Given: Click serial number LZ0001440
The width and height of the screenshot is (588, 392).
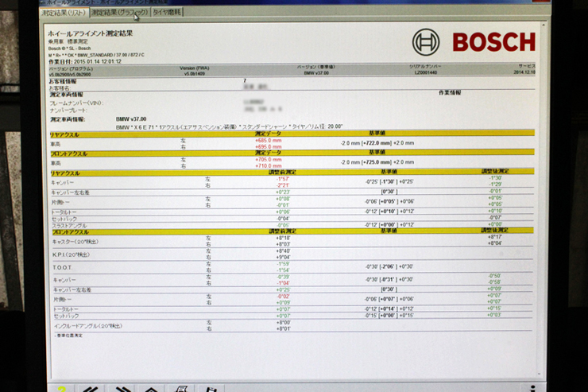Looking at the screenshot, I should [x=426, y=72].
